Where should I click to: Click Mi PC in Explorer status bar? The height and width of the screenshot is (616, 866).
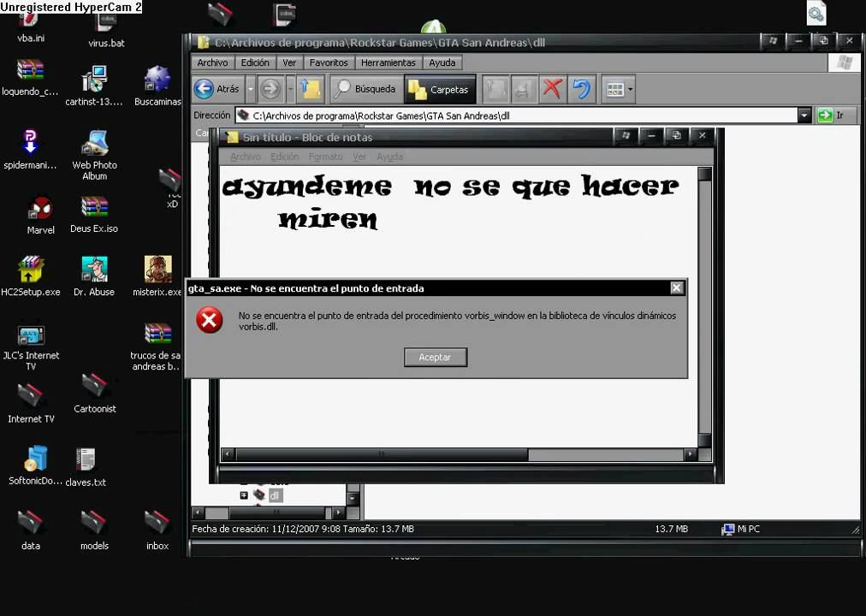740,529
